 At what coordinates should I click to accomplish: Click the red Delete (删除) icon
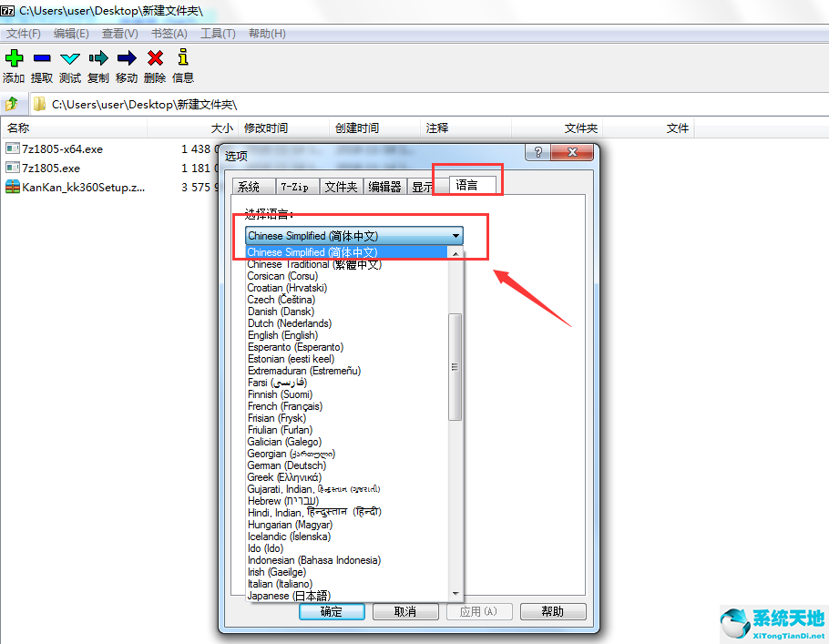pos(155,58)
